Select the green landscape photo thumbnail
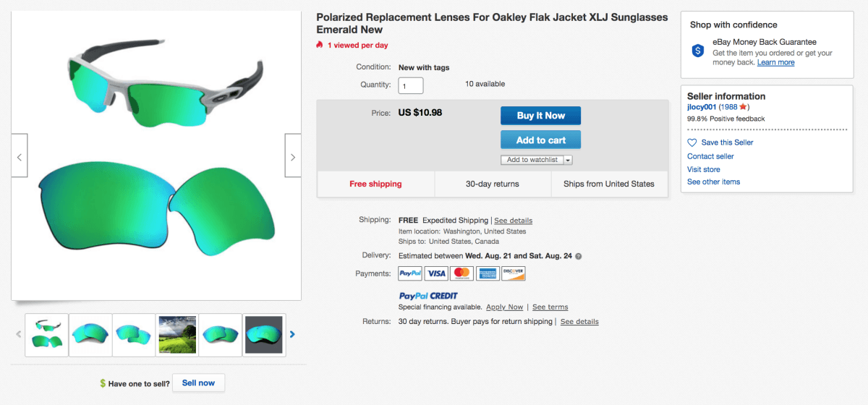 177,335
